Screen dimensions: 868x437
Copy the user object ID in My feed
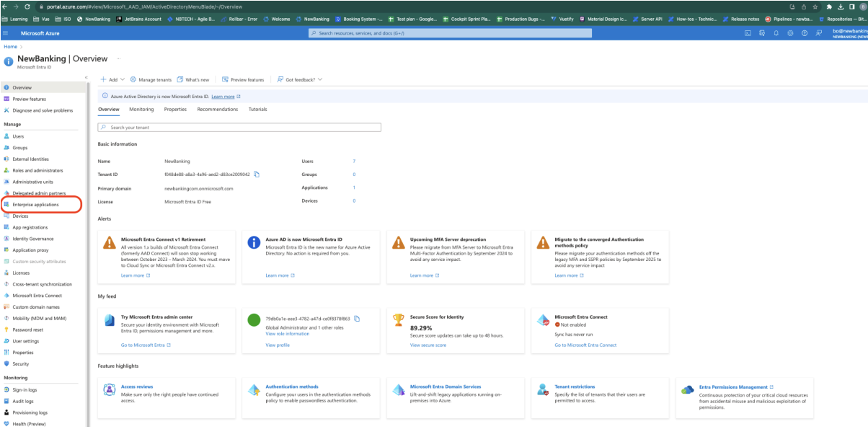coord(357,319)
